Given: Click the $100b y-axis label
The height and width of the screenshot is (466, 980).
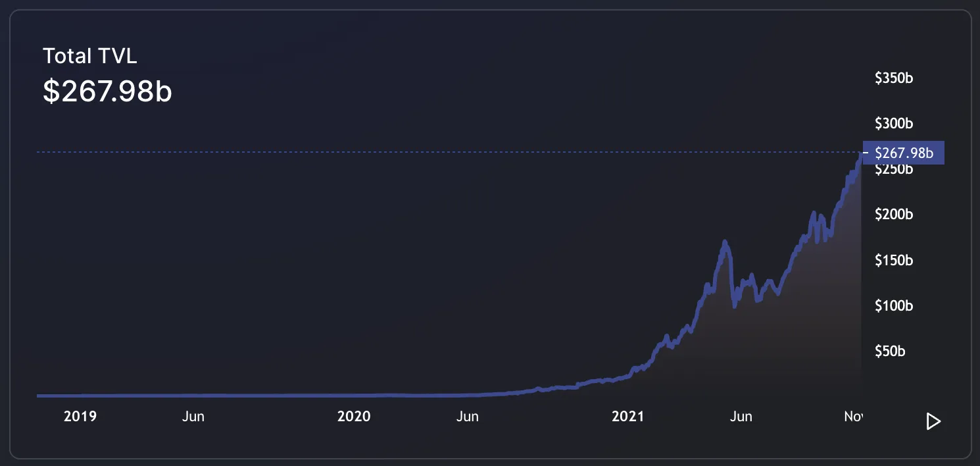Looking at the screenshot, I should pos(894,306).
